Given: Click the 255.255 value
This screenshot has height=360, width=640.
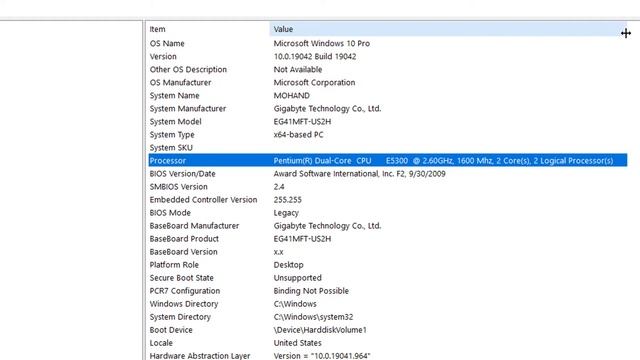Looking at the screenshot, I should point(287,200).
